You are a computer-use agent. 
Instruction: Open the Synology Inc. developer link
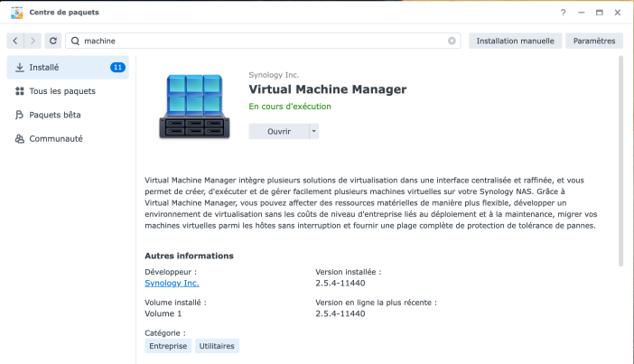pyautogui.click(x=172, y=283)
